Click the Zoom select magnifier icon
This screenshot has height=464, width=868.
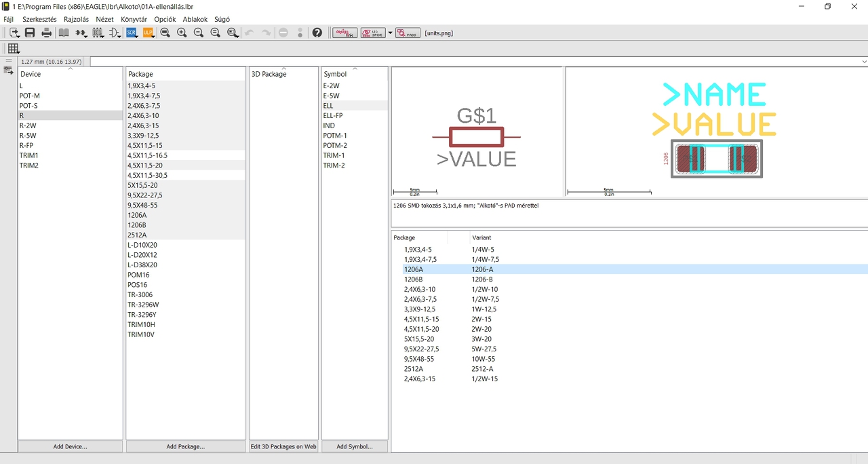pyautogui.click(x=233, y=33)
